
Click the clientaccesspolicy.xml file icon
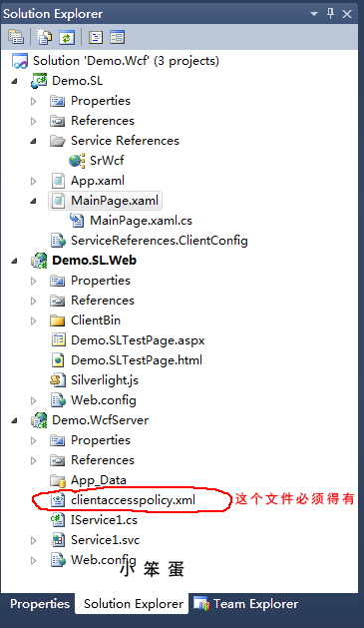[58, 500]
